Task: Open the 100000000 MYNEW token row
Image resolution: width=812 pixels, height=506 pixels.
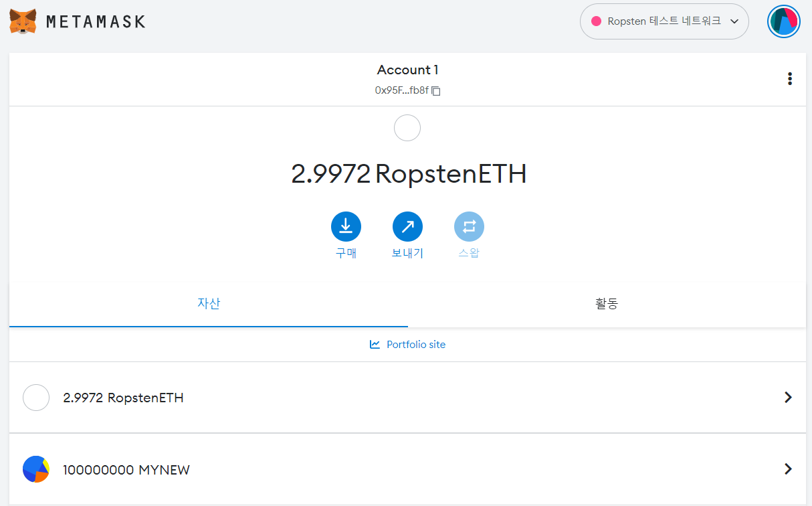Action: coord(407,470)
